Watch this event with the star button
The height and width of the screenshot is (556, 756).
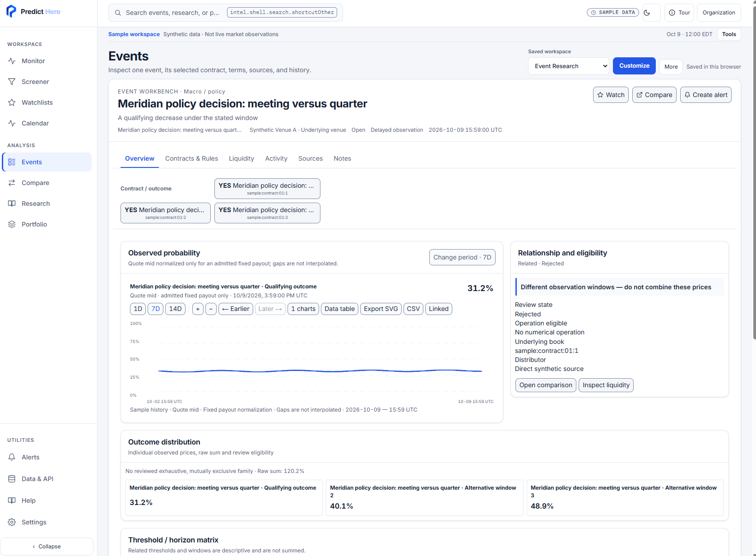[611, 95]
